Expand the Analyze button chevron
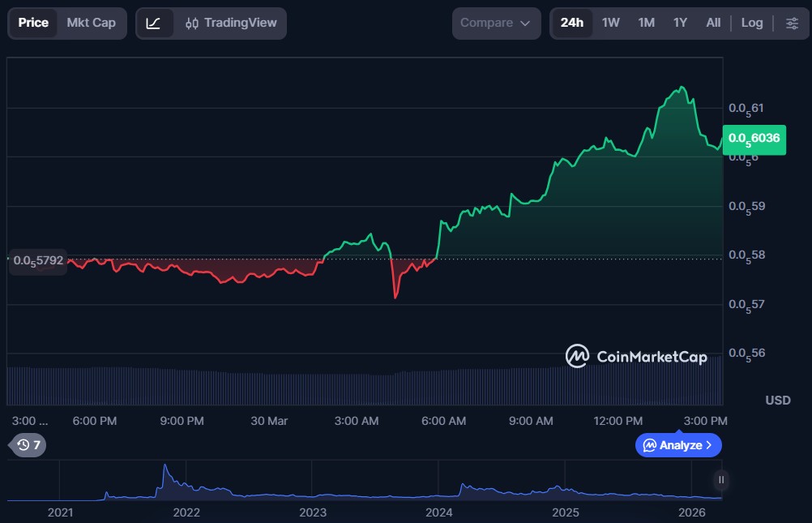Image resolution: width=812 pixels, height=523 pixels. point(709,445)
